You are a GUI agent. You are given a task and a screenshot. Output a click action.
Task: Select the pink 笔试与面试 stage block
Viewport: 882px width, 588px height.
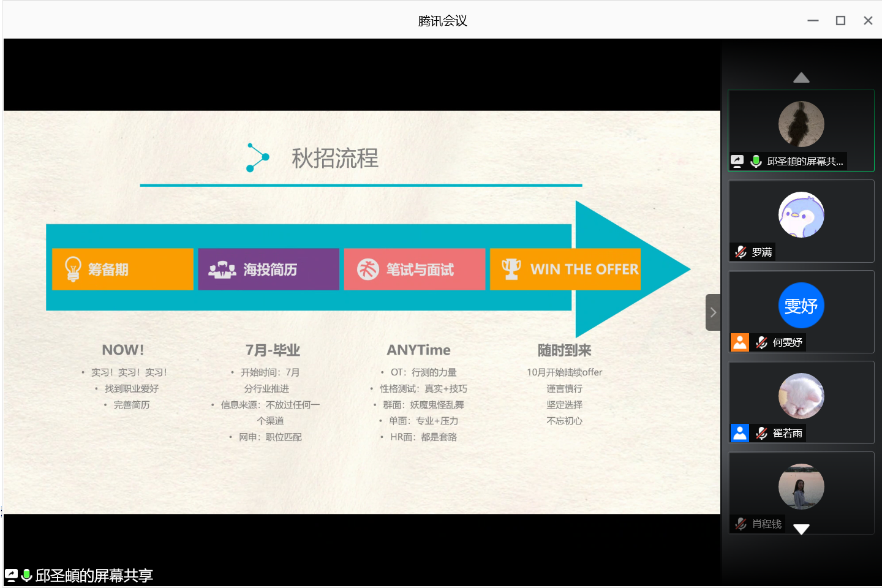pos(414,269)
